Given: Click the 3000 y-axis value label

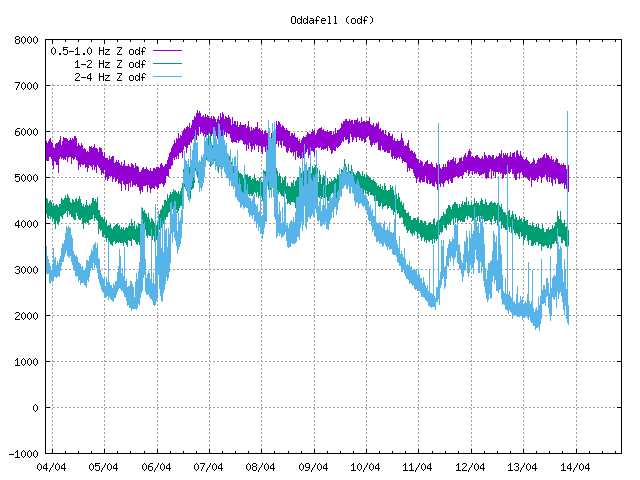Looking at the screenshot, I should tap(26, 270).
